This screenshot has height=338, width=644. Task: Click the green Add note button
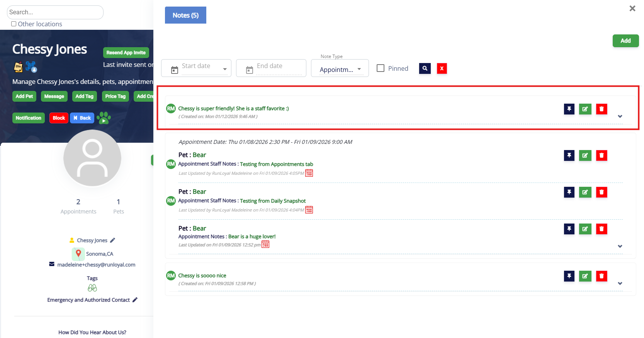pyautogui.click(x=625, y=41)
